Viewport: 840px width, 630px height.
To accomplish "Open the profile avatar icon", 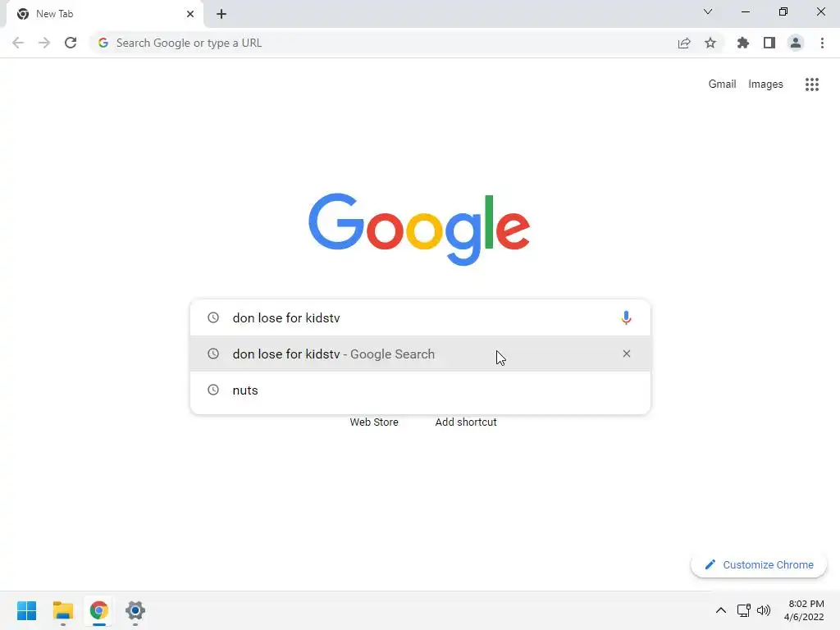I will coord(796,43).
